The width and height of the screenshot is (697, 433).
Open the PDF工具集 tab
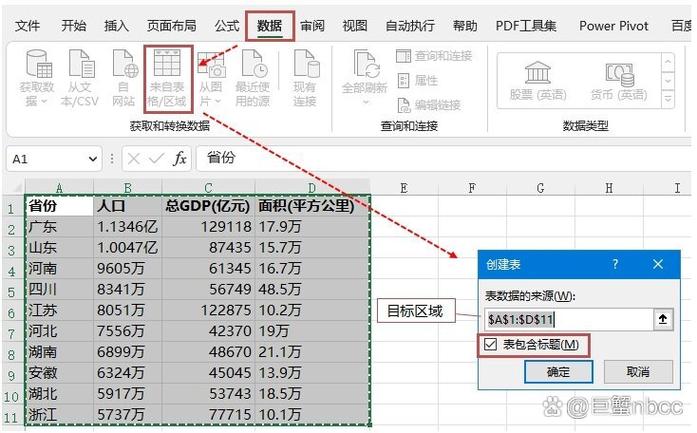pos(525,26)
